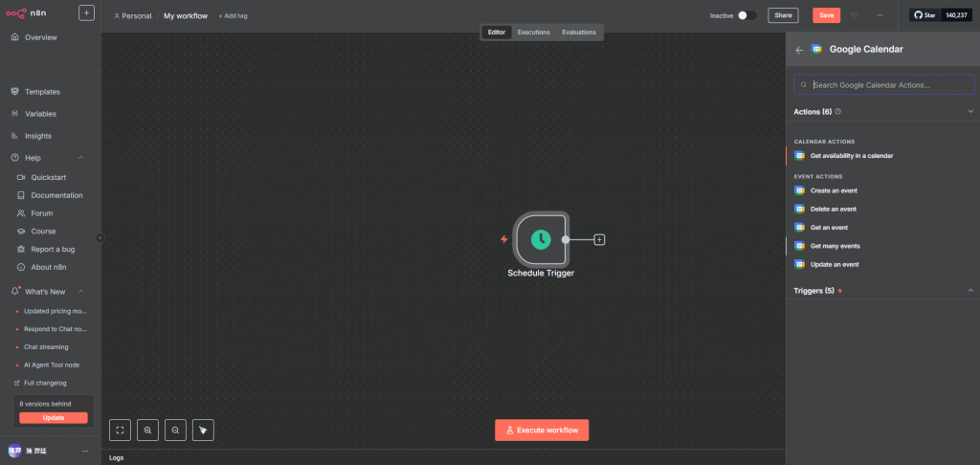This screenshot has height=465, width=980.
Task: Open the Chat streaming news item
Action: click(x=46, y=347)
